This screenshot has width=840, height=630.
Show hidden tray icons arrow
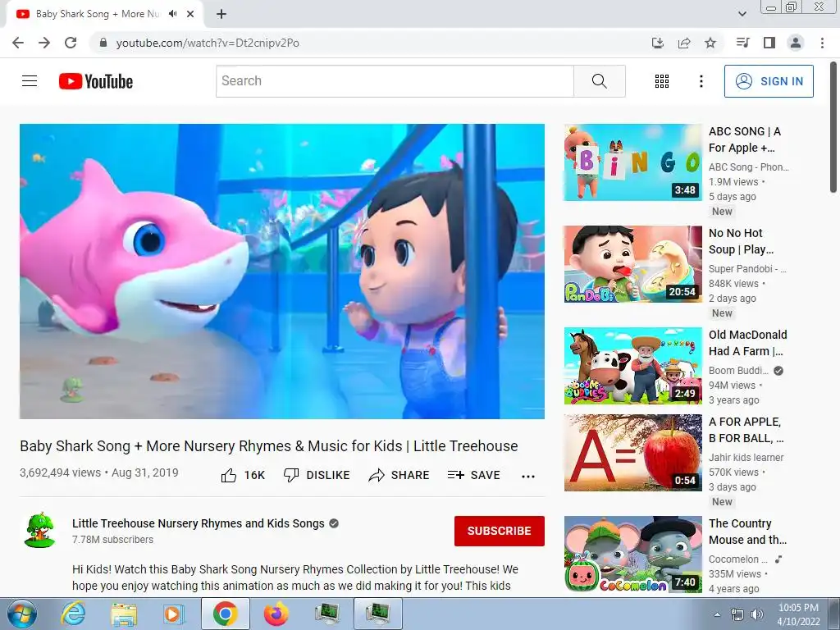717,614
